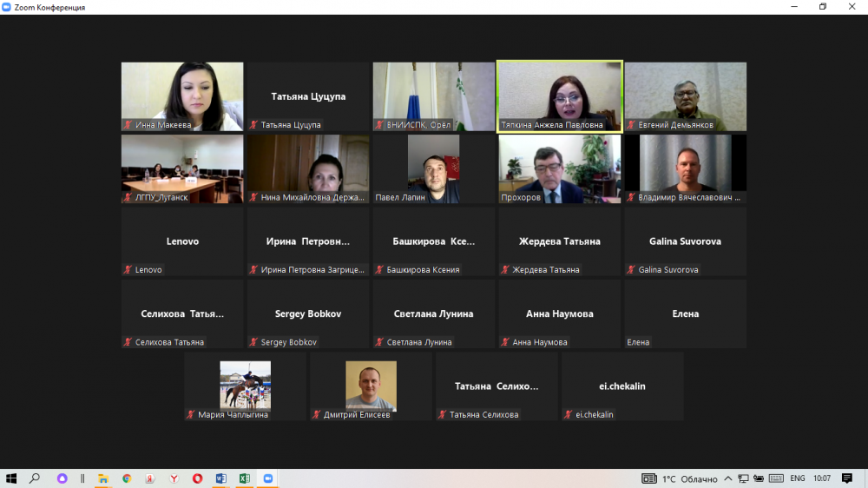Launch Google Chrome from the taskbar
The height and width of the screenshot is (488, 868).
tap(127, 478)
